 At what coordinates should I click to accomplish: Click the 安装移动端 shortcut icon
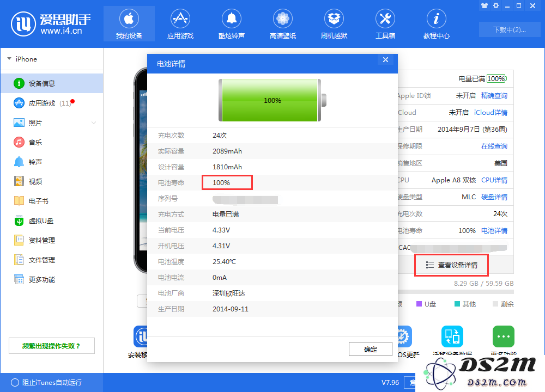[x=141, y=336]
